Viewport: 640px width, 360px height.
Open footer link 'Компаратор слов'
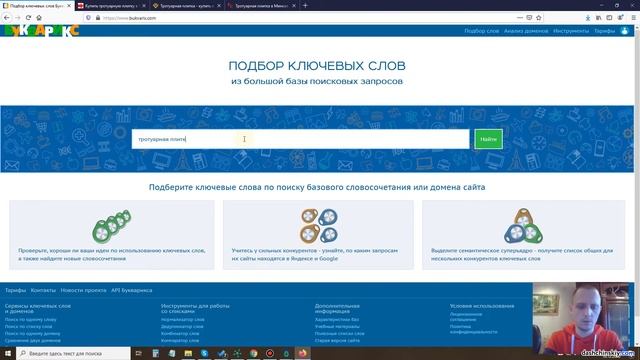pyautogui.click(x=180, y=340)
